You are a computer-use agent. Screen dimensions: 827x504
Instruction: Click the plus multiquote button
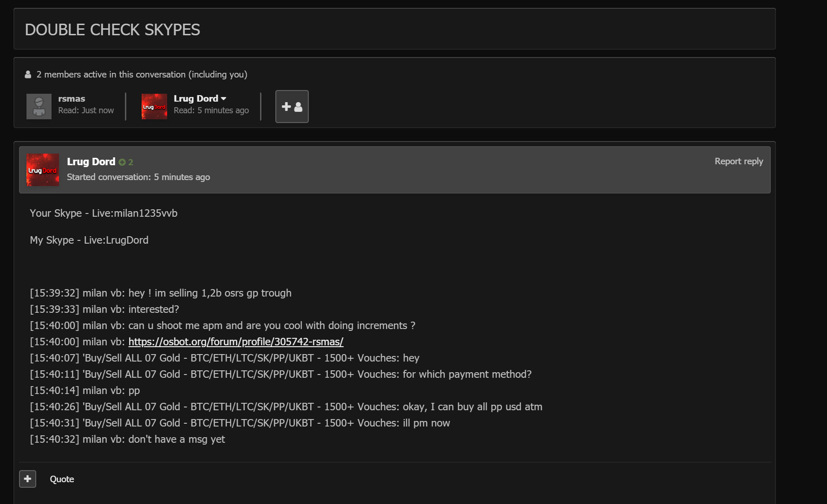[x=28, y=479]
